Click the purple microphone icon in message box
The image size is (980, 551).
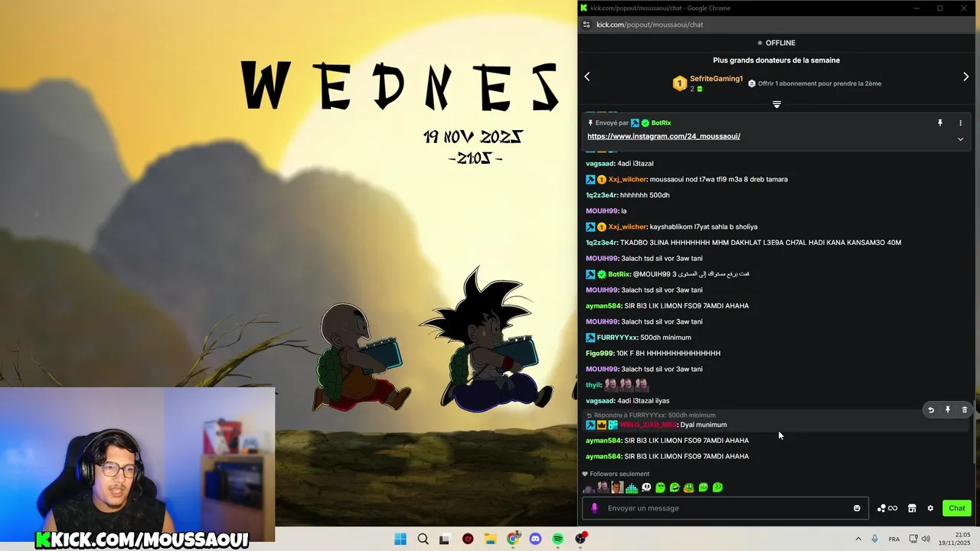coord(594,508)
